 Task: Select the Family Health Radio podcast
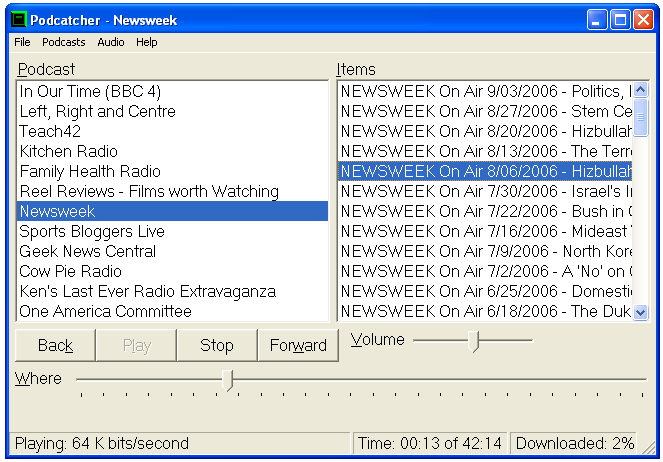173,171
